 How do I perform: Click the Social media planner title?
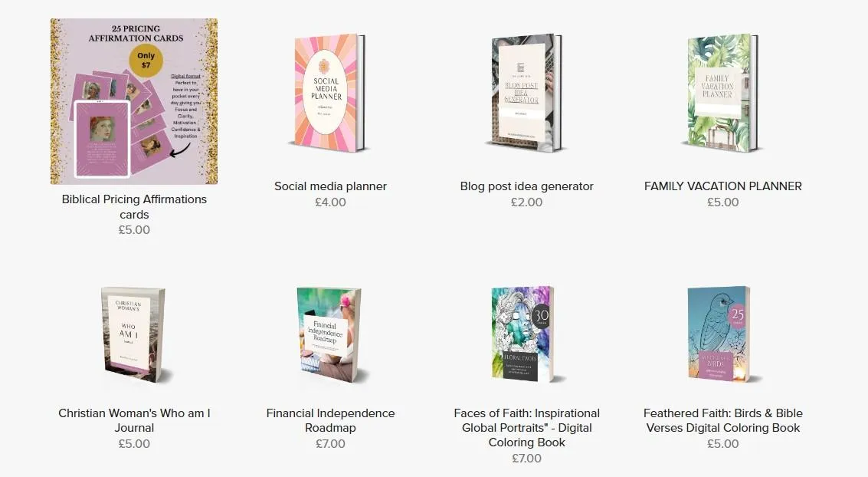pyautogui.click(x=330, y=186)
